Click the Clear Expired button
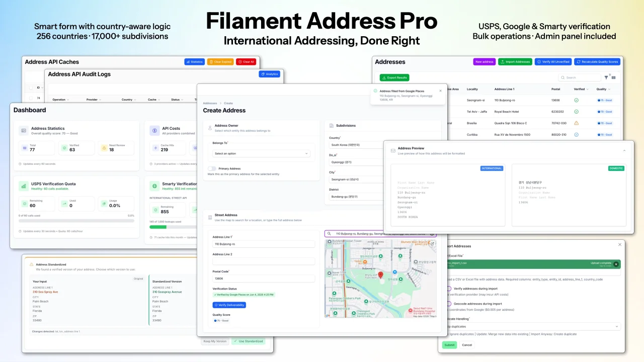 coord(220,62)
